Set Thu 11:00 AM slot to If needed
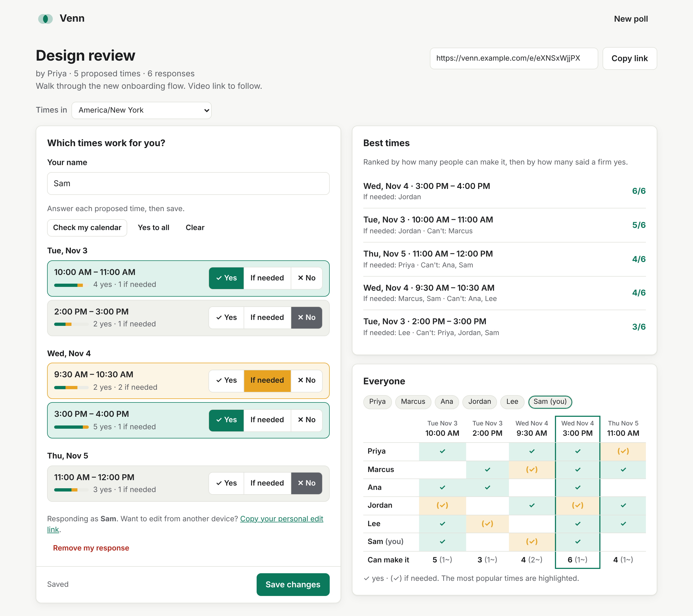The height and width of the screenshot is (616, 693). (x=267, y=483)
